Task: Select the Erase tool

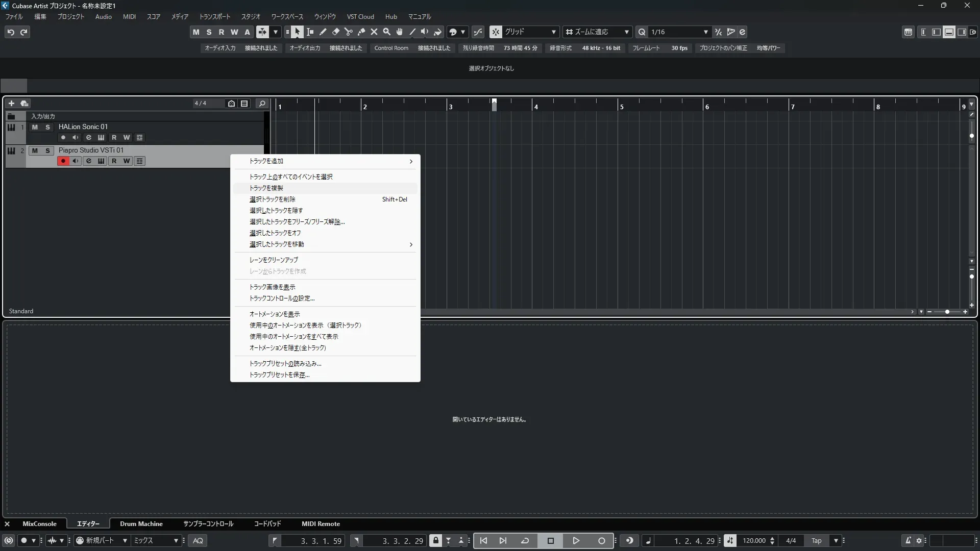Action: pos(336,32)
